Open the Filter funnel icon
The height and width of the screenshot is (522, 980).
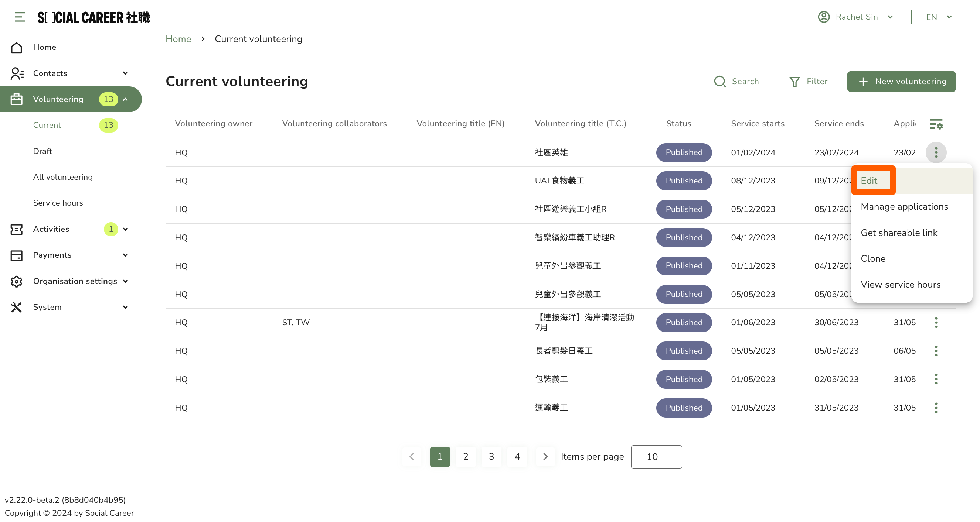pyautogui.click(x=794, y=82)
